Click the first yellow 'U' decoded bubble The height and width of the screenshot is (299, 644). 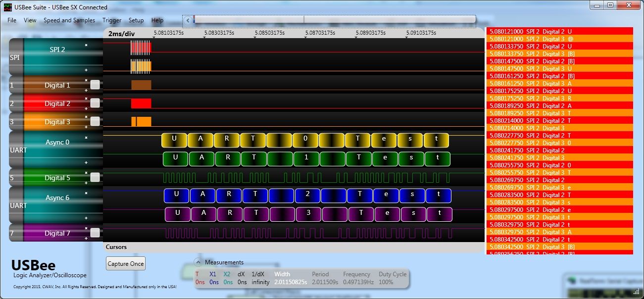click(174, 139)
